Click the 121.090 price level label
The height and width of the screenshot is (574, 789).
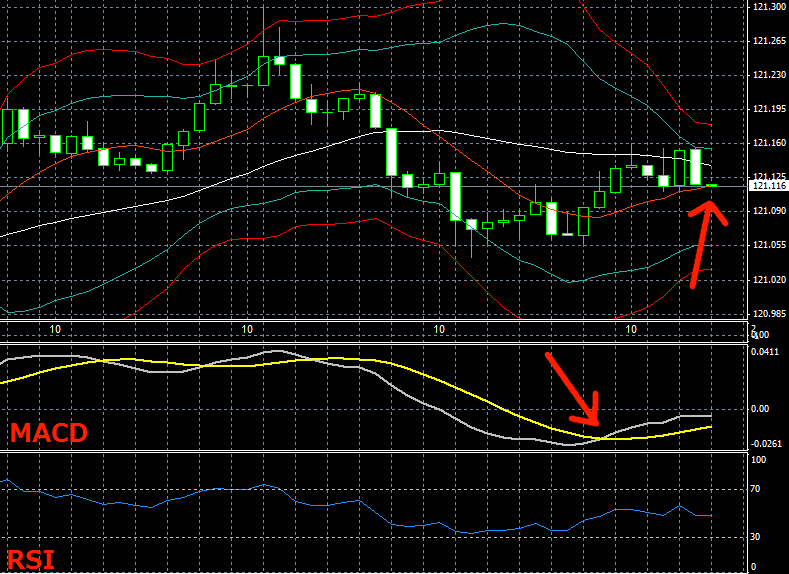tap(769, 211)
